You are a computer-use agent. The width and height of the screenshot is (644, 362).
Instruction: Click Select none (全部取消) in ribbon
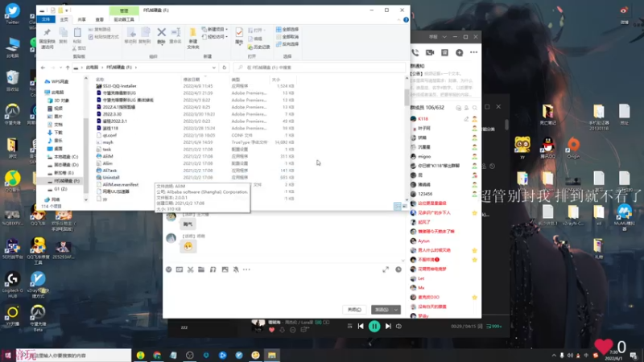coord(287,37)
